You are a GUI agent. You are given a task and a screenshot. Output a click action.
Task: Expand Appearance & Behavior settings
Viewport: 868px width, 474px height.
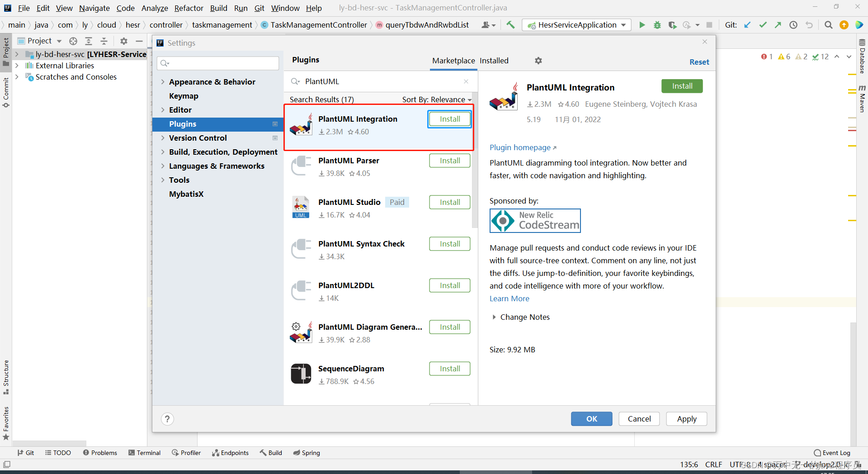tap(163, 82)
